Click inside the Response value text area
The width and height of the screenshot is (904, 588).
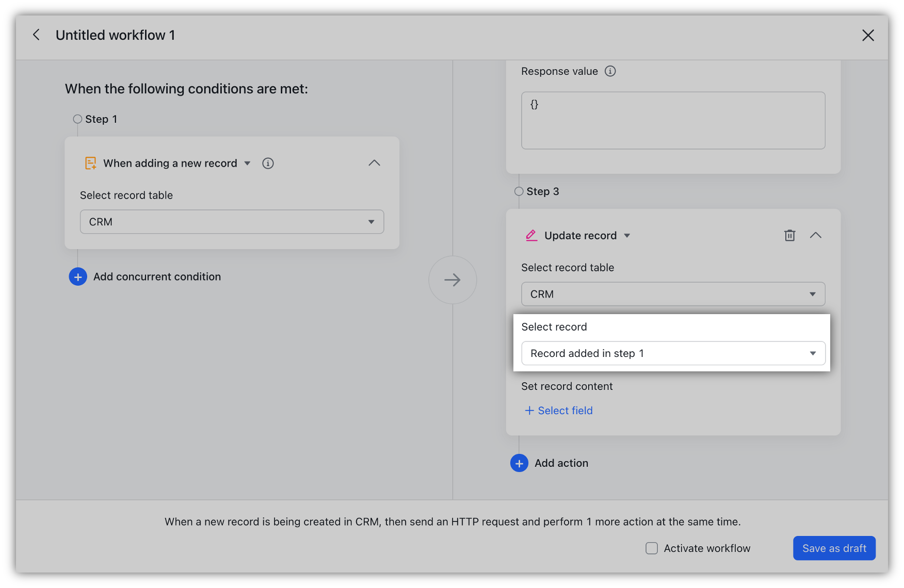[671, 120]
